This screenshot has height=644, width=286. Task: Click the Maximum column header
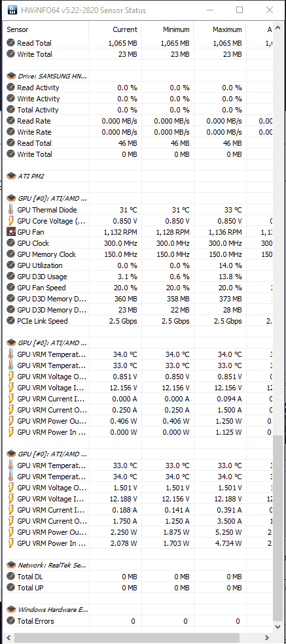(220, 29)
